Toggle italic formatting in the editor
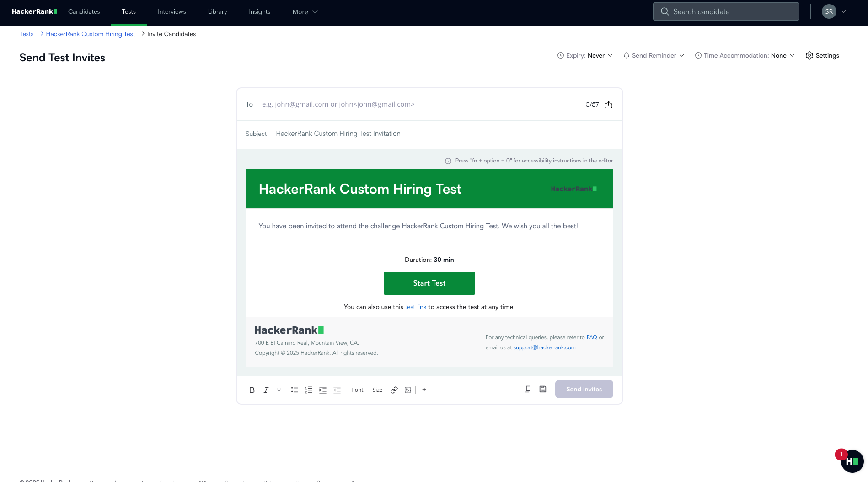868x482 pixels. pyautogui.click(x=266, y=390)
